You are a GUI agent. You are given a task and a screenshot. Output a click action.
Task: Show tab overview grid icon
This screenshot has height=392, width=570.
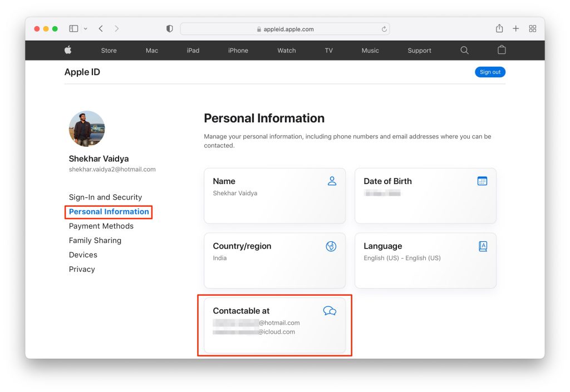pyautogui.click(x=532, y=29)
